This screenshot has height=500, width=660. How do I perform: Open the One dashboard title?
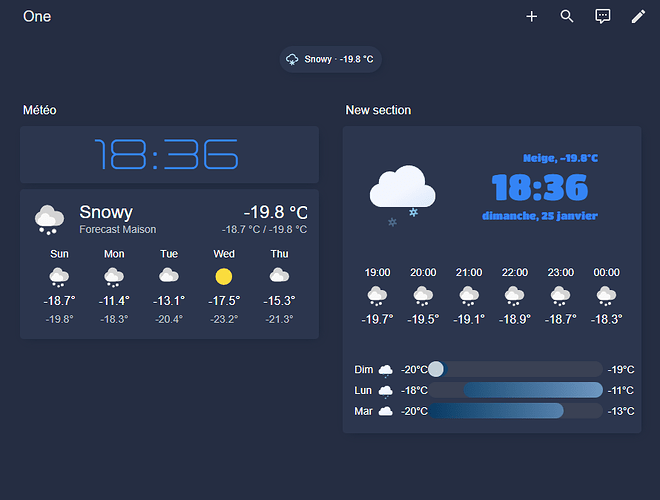[37, 16]
